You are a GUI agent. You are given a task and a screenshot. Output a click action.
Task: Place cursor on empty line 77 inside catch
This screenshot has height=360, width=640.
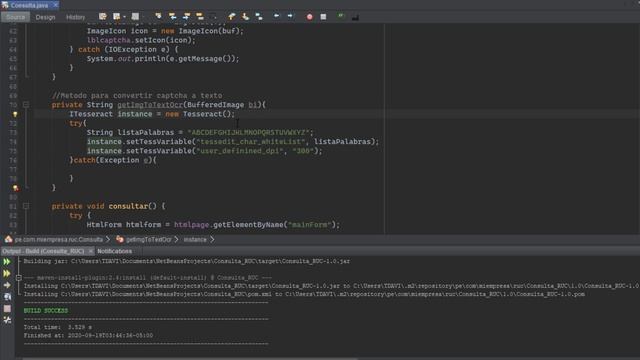(204, 169)
